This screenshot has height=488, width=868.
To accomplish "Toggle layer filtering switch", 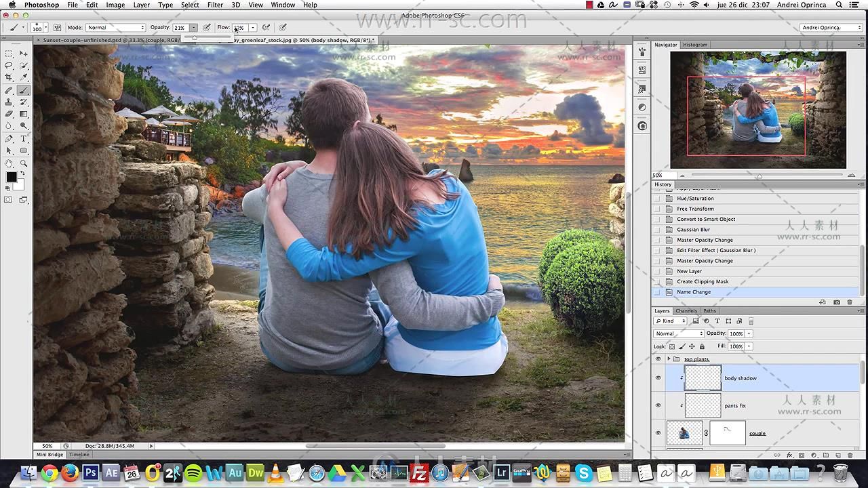I will (x=751, y=321).
